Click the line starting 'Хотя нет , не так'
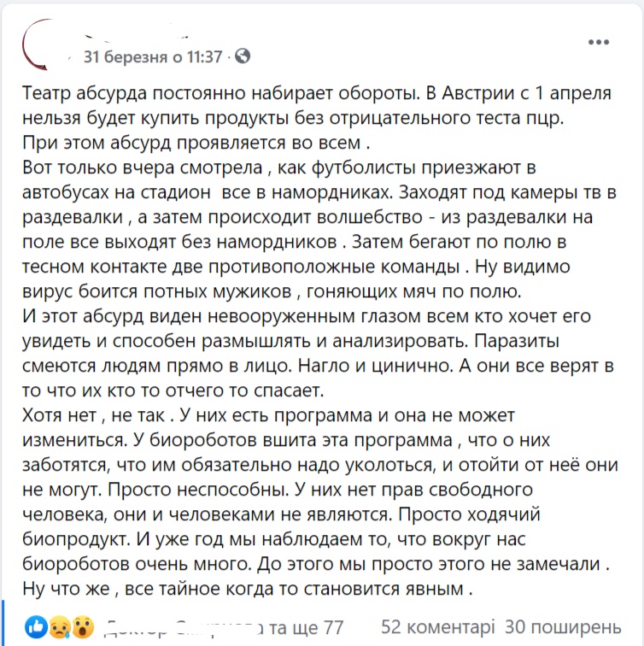Image resolution: width=644 pixels, height=646 pixels. (x=268, y=415)
